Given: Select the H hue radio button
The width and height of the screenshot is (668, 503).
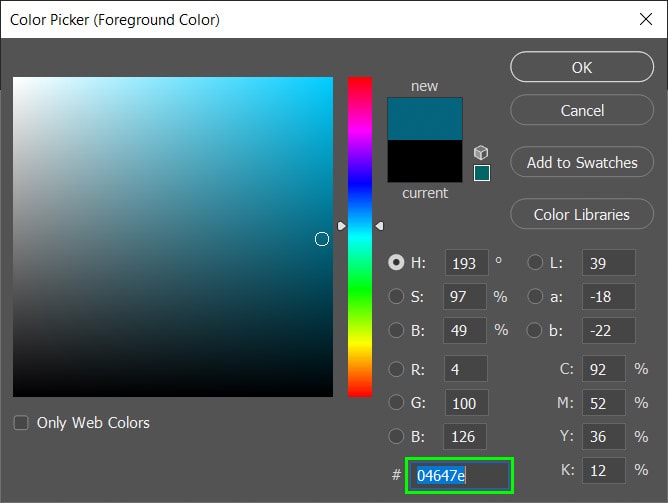Looking at the screenshot, I should tap(397, 263).
